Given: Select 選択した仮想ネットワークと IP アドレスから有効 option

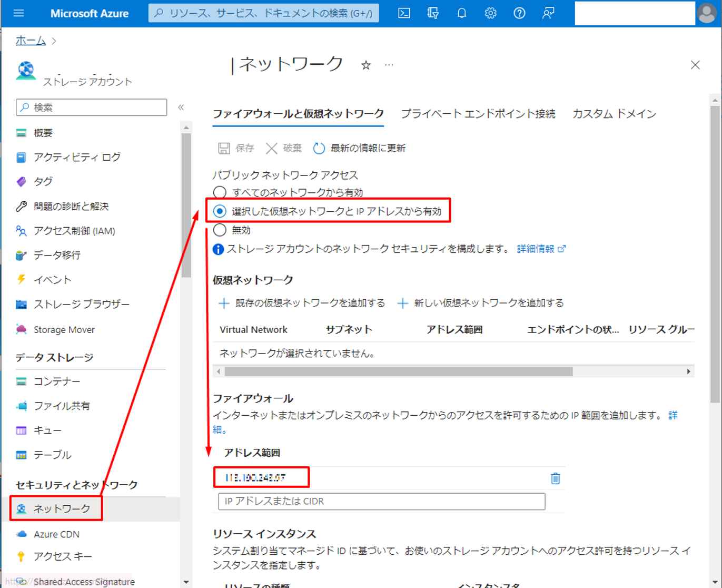Looking at the screenshot, I should (220, 211).
